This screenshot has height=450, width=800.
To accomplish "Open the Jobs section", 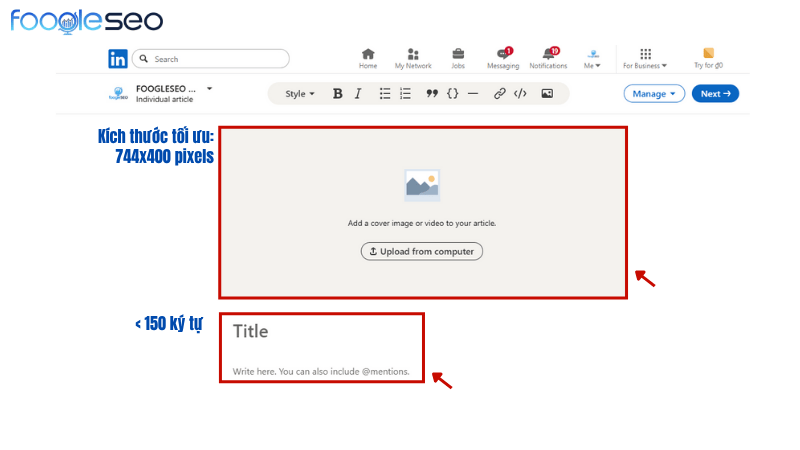I will pyautogui.click(x=458, y=58).
